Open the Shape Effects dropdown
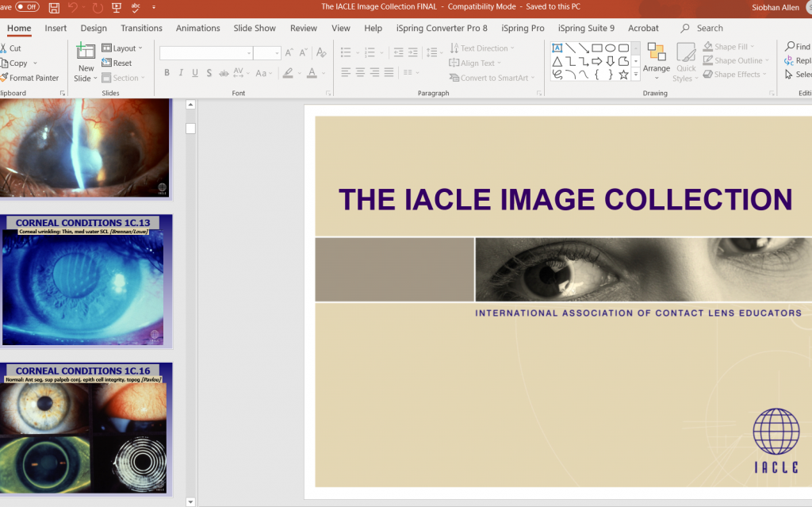This screenshot has width=812, height=507. click(x=734, y=75)
